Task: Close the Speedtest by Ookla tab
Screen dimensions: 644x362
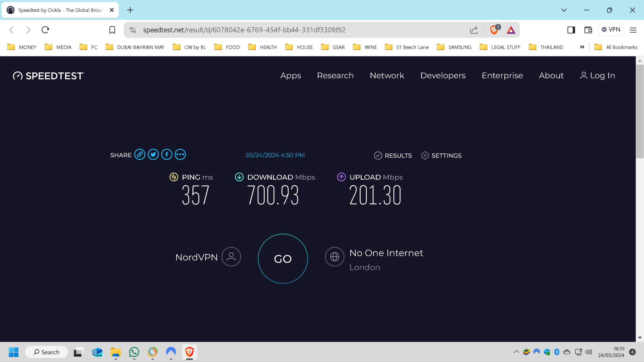Action: pyautogui.click(x=112, y=10)
